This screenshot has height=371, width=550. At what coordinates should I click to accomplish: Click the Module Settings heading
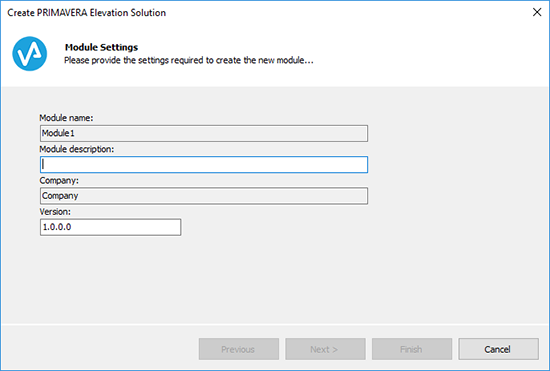(x=101, y=47)
